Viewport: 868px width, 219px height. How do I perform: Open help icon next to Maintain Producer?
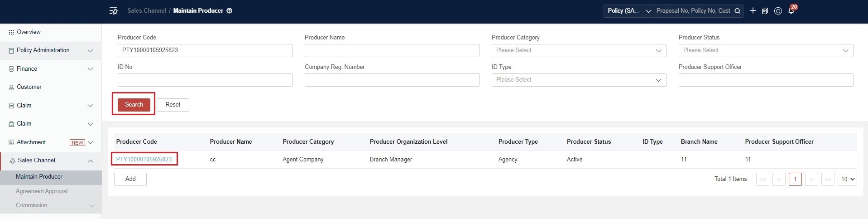point(230,11)
